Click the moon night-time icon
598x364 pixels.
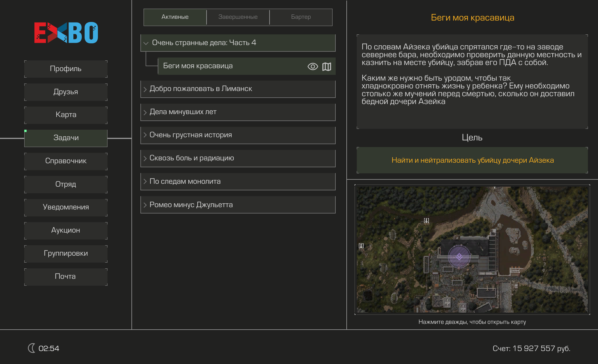pos(31,348)
